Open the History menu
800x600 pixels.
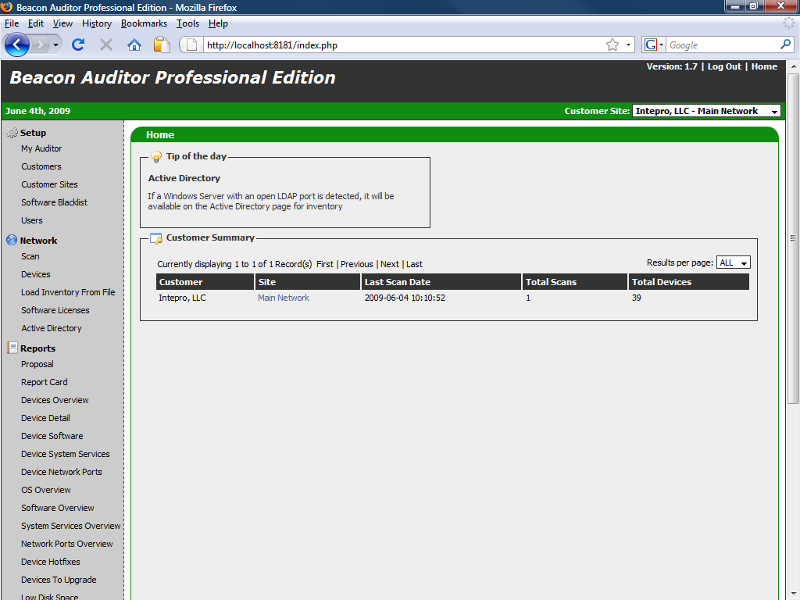(x=97, y=23)
